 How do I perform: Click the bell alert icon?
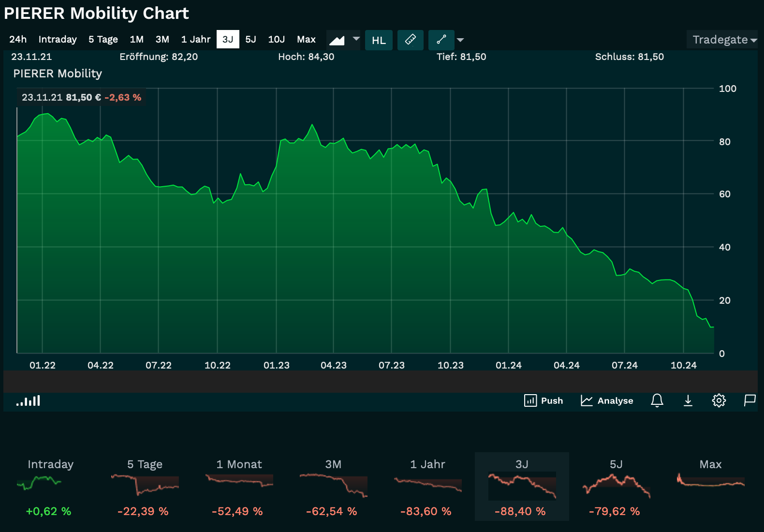click(657, 400)
